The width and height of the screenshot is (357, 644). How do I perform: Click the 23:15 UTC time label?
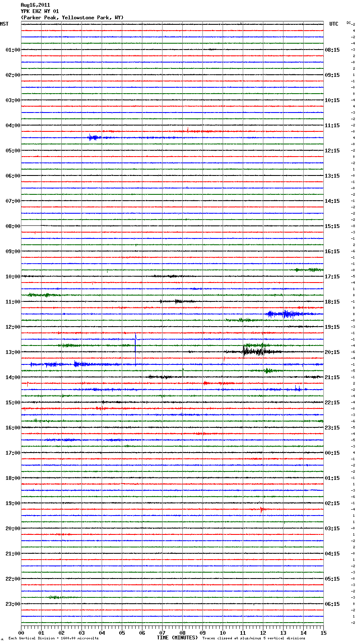(x=332, y=428)
